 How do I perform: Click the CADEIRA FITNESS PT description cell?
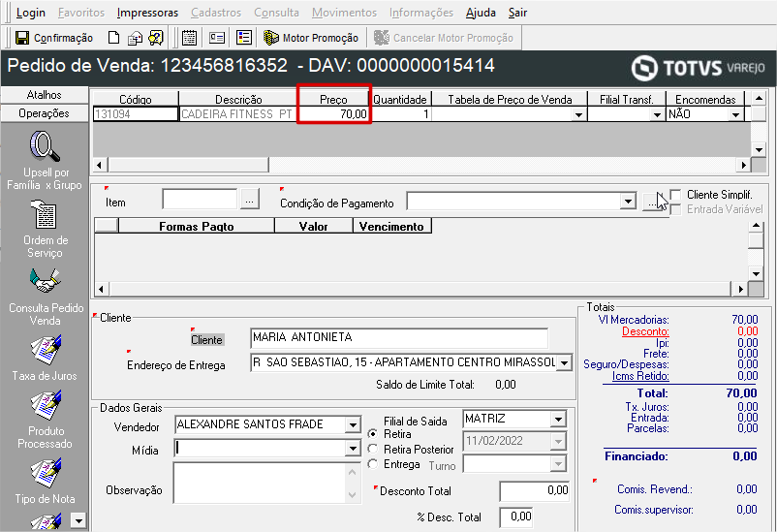click(236, 114)
